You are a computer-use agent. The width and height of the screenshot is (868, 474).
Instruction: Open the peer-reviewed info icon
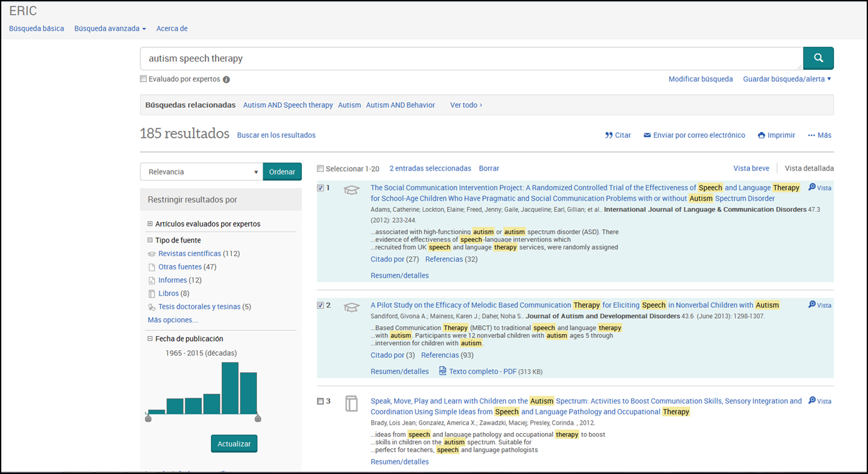point(226,80)
